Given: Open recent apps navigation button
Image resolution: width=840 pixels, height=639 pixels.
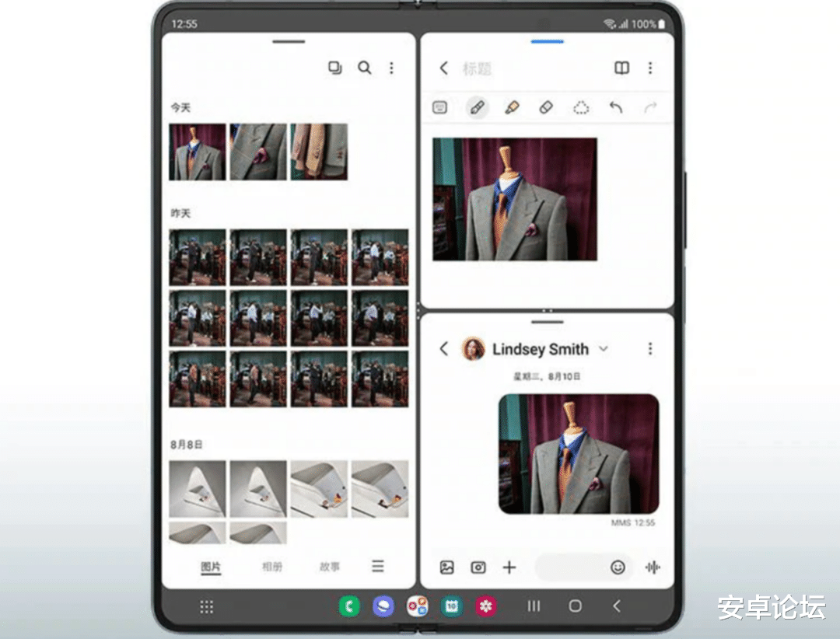Looking at the screenshot, I should click(x=534, y=606).
